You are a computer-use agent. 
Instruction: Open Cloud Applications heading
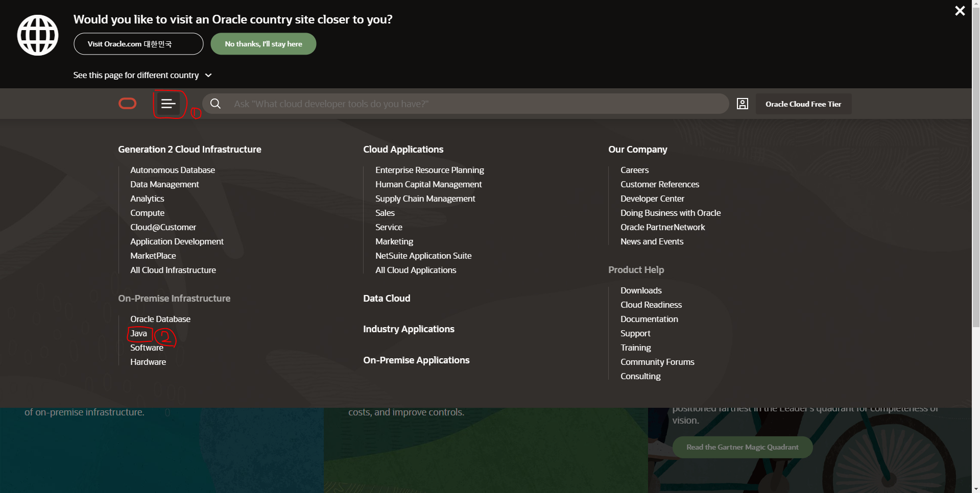pos(403,149)
